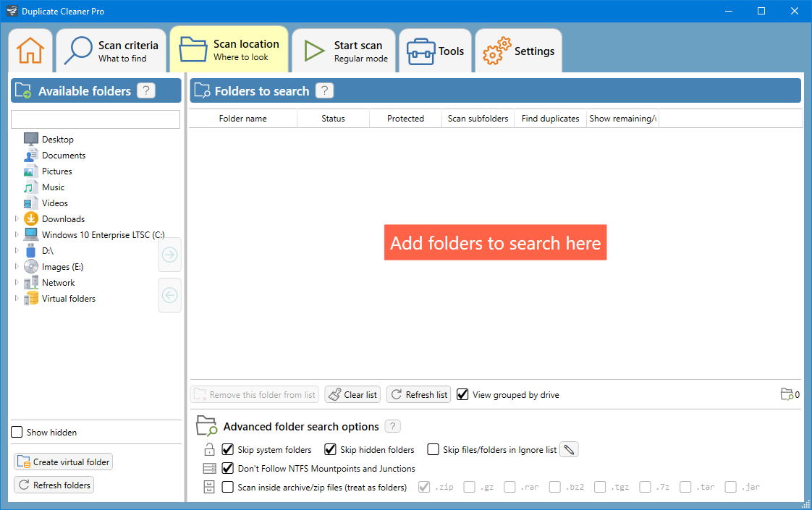Enable Scan inside archive/zip files

[227, 487]
